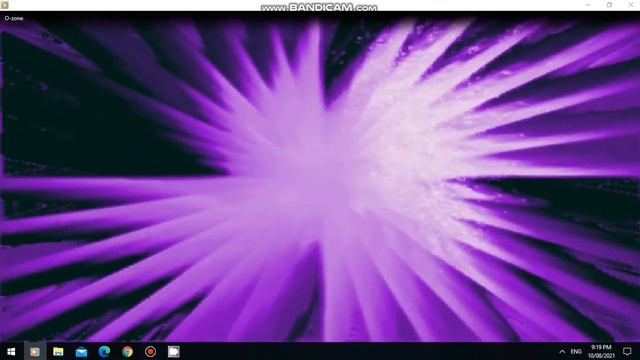Launch Google Chrome from taskbar

pyautogui.click(x=127, y=351)
